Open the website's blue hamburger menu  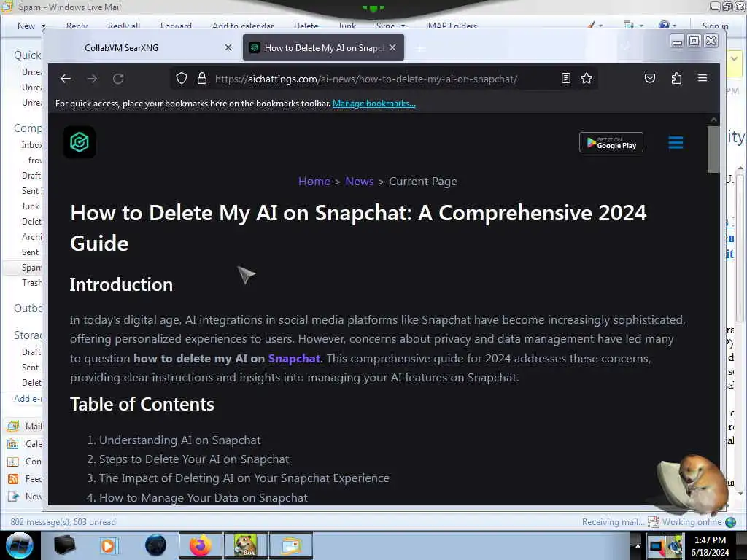pyautogui.click(x=676, y=142)
